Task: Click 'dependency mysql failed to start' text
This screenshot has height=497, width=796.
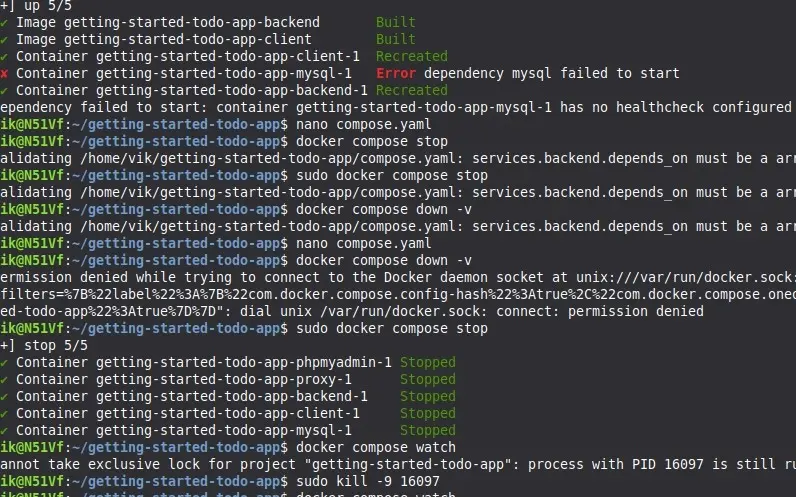Action: pos(551,74)
